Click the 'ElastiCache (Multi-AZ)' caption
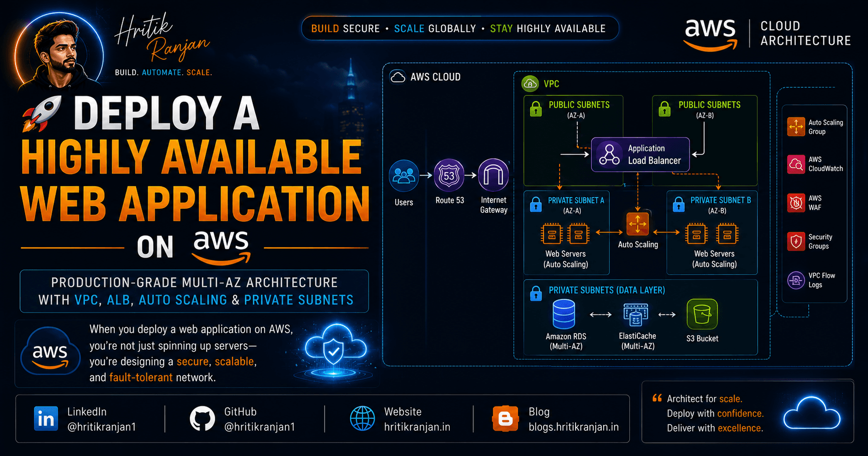This screenshot has width=868, height=456. click(637, 341)
